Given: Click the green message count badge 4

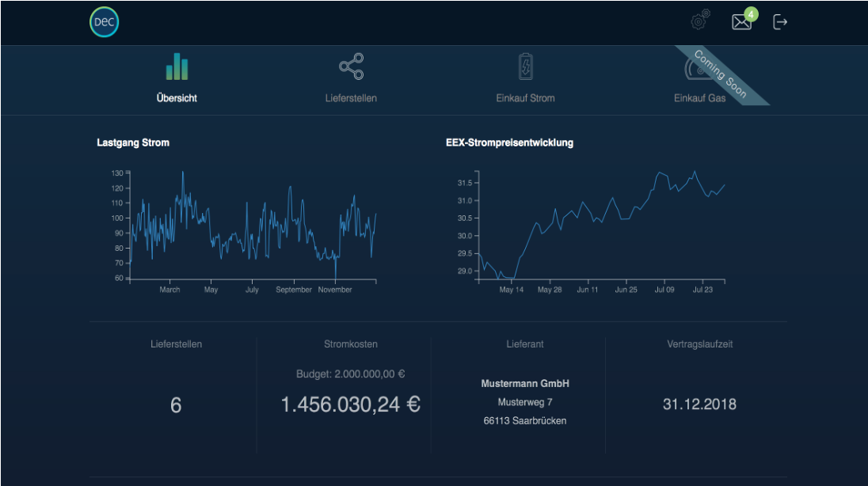Looking at the screenshot, I should coord(751,13).
